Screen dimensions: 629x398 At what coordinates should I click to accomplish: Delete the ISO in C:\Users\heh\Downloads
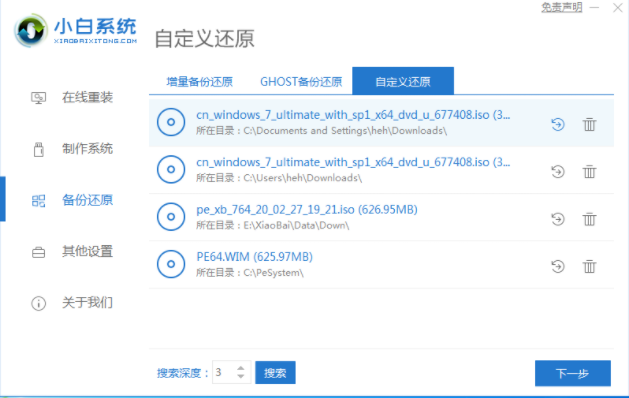pyautogui.click(x=589, y=172)
